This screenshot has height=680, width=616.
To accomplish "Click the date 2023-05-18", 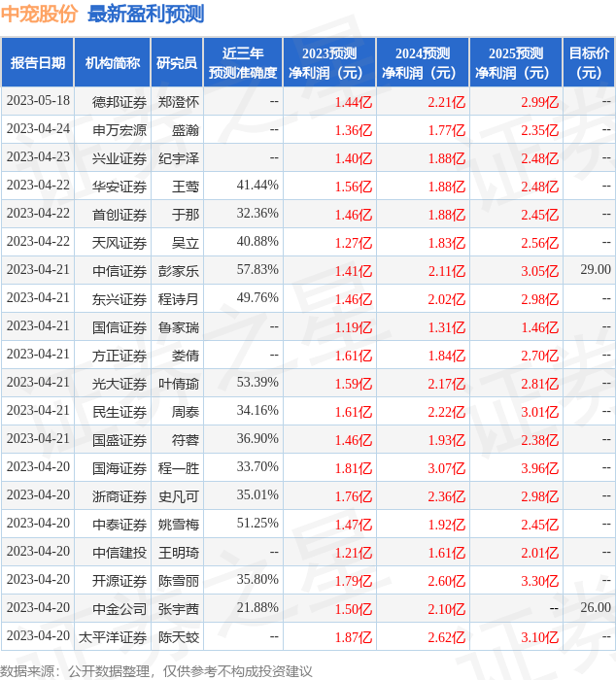I will tap(38, 101).
